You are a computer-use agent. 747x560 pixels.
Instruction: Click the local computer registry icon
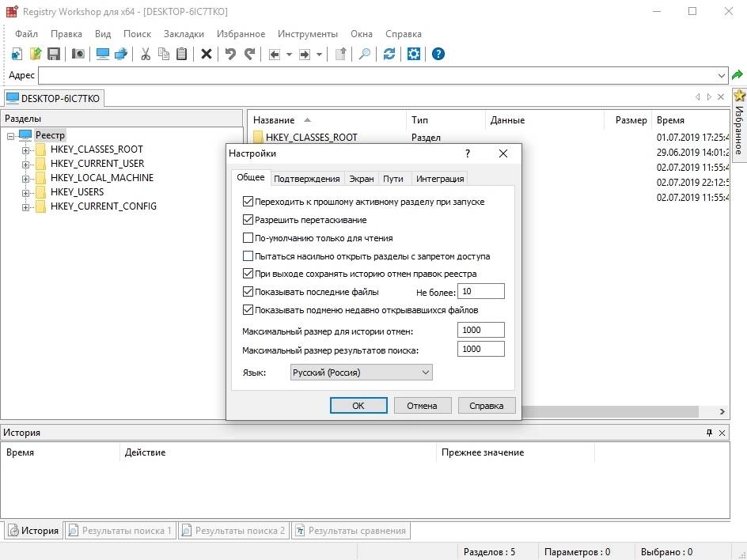tap(103, 54)
